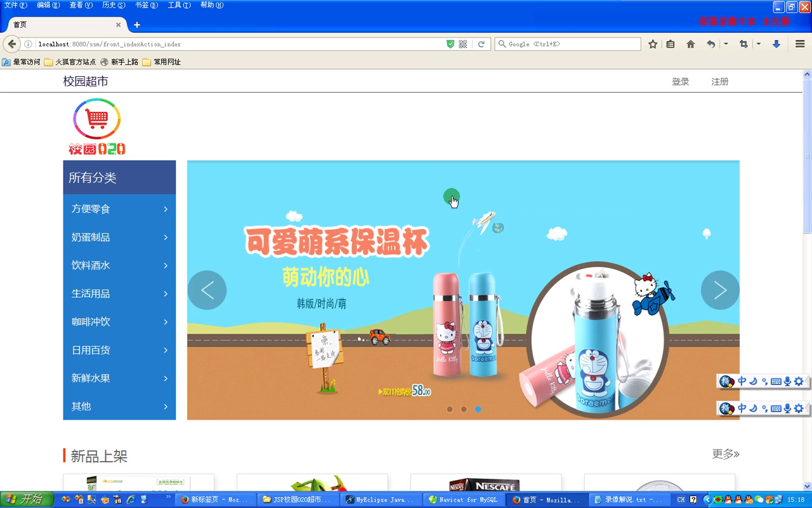Select the second carousel indicator dot
Viewport: 812px width, 508px height.
464,409
